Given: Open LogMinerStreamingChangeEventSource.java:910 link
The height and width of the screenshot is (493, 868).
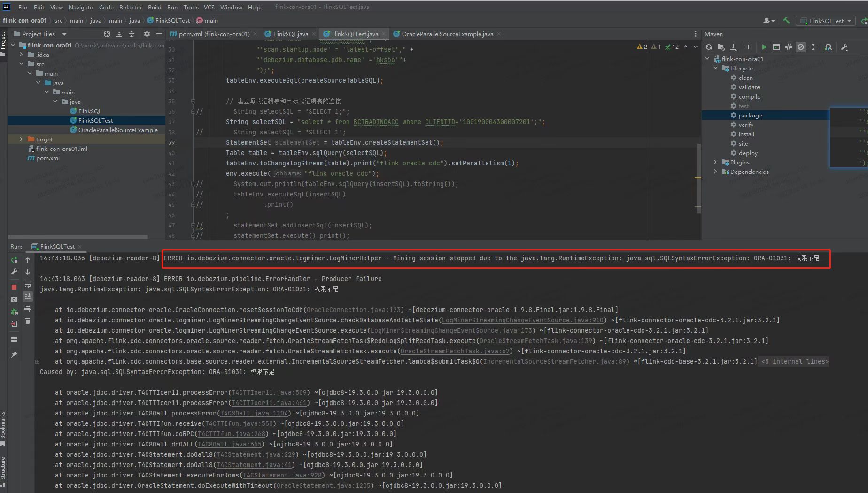Looking at the screenshot, I should 523,320.
